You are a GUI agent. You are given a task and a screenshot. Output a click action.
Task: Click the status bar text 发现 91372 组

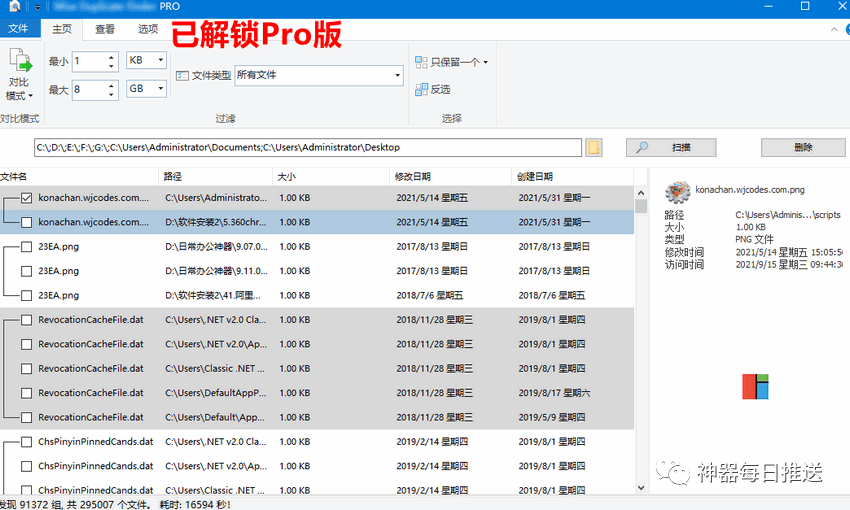(x=33, y=505)
